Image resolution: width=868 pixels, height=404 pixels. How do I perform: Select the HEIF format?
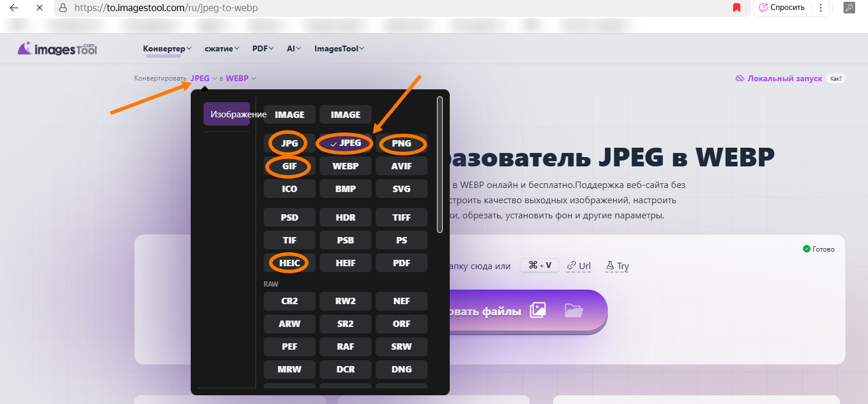point(345,263)
